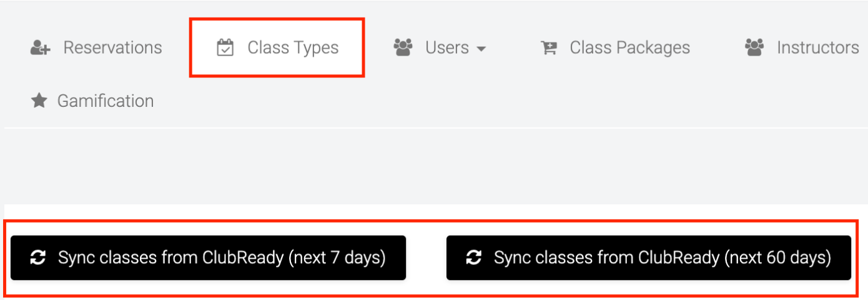
Task: Switch to the Class Types tab
Action: pyautogui.click(x=292, y=48)
